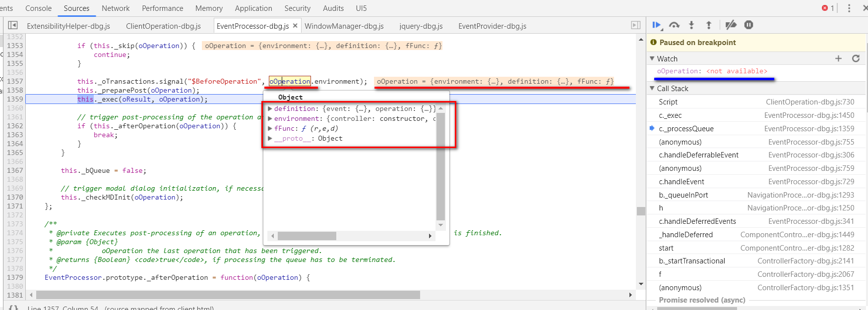
Task: Step into next function call
Action: [691, 25]
